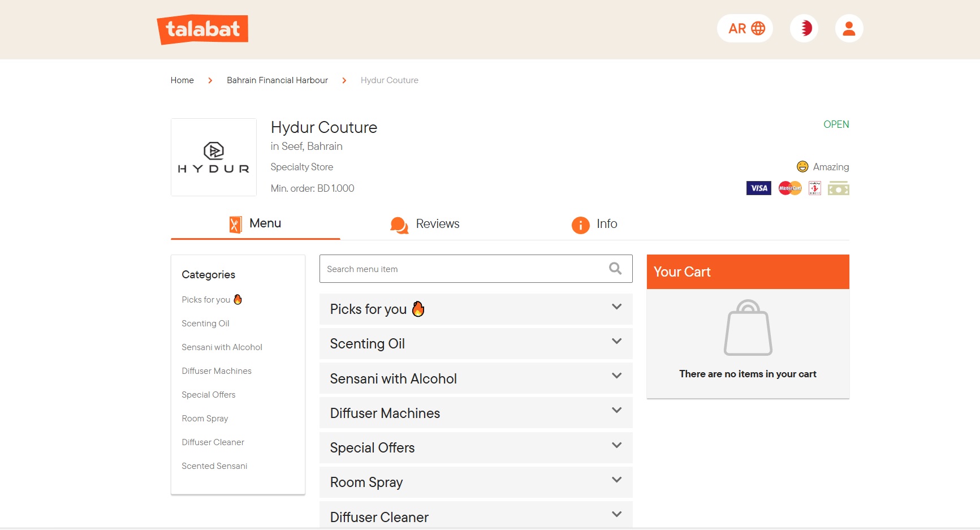This screenshot has height=530, width=980.
Task: Expand the Scenting Oil section
Action: click(x=476, y=343)
